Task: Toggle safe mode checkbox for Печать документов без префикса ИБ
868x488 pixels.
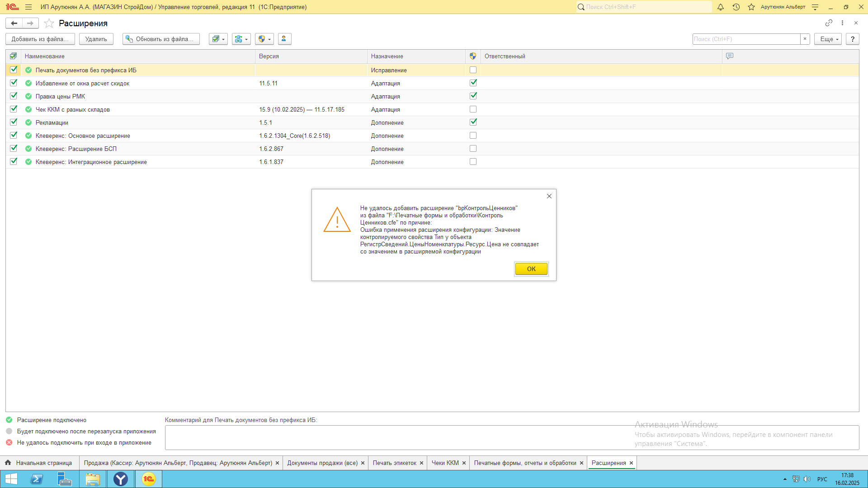Action: 473,70
